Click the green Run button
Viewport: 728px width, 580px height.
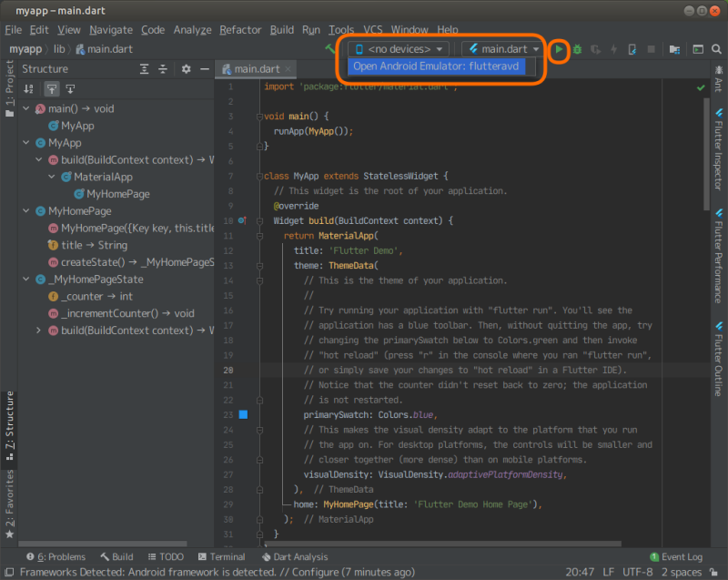click(560, 49)
